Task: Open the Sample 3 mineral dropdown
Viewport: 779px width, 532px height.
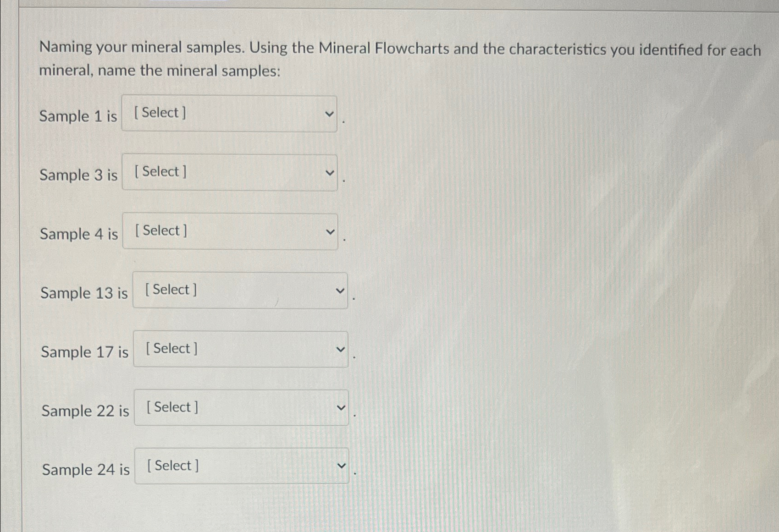Action: click(228, 174)
